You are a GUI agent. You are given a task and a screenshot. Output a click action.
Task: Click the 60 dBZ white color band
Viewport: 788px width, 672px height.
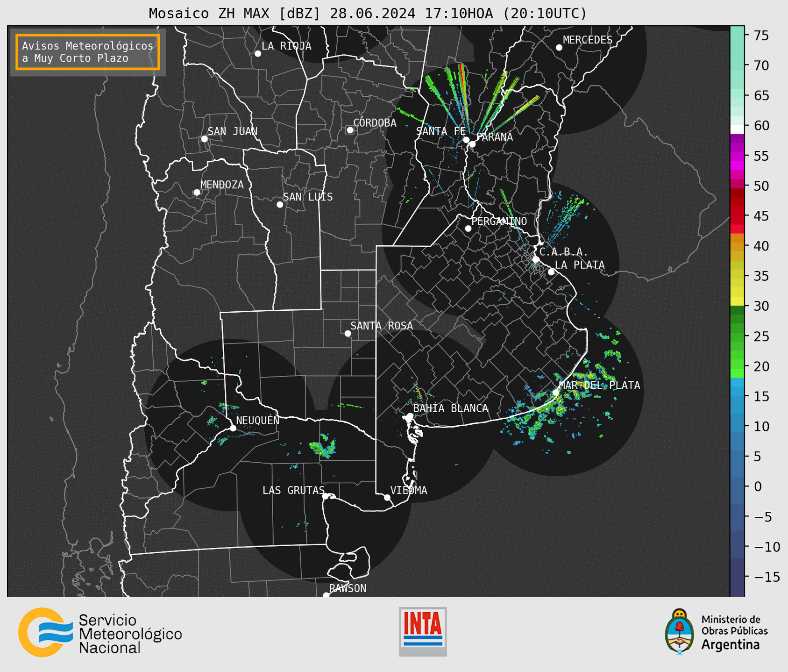[x=737, y=129]
